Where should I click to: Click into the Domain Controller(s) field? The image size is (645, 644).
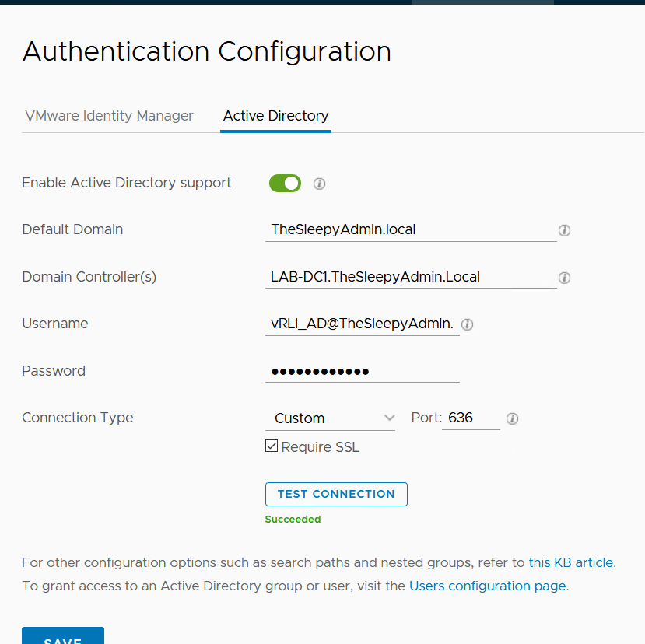tap(410, 277)
